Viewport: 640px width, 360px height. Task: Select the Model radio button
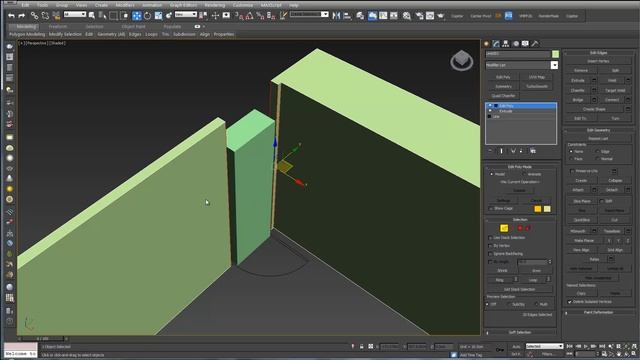491,174
